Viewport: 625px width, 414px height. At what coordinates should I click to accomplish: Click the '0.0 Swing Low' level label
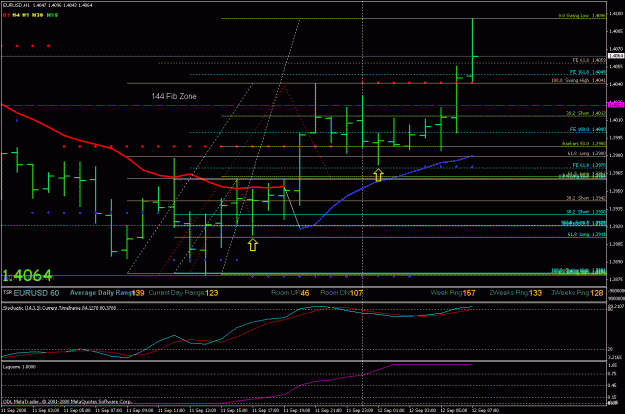pyautogui.click(x=582, y=16)
